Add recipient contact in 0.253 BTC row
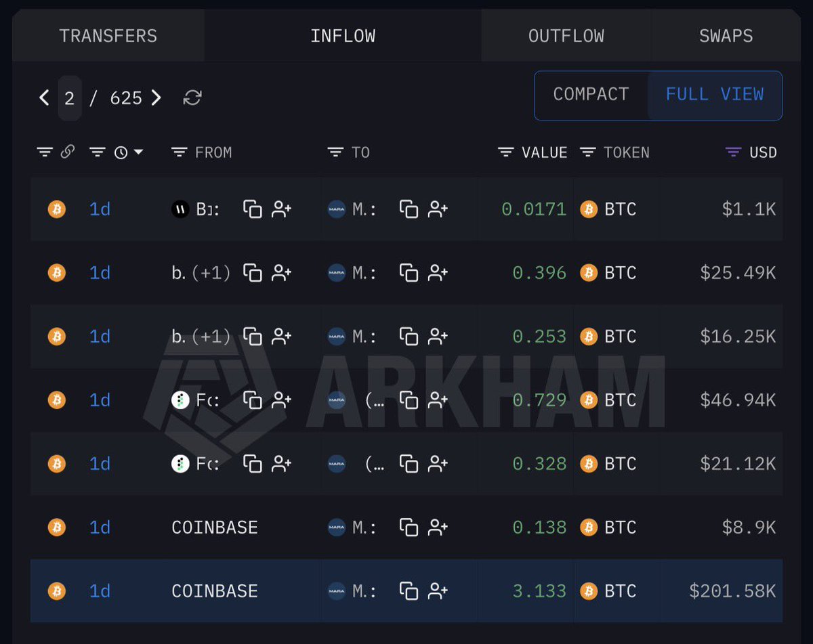The width and height of the screenshot is (813, 644). point(438,337)
